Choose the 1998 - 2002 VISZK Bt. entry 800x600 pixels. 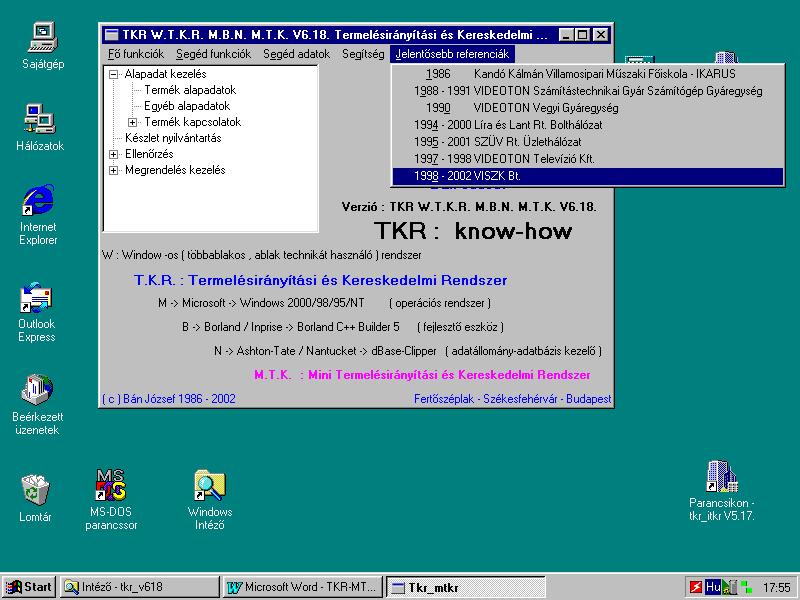click(x=588, y=176)
